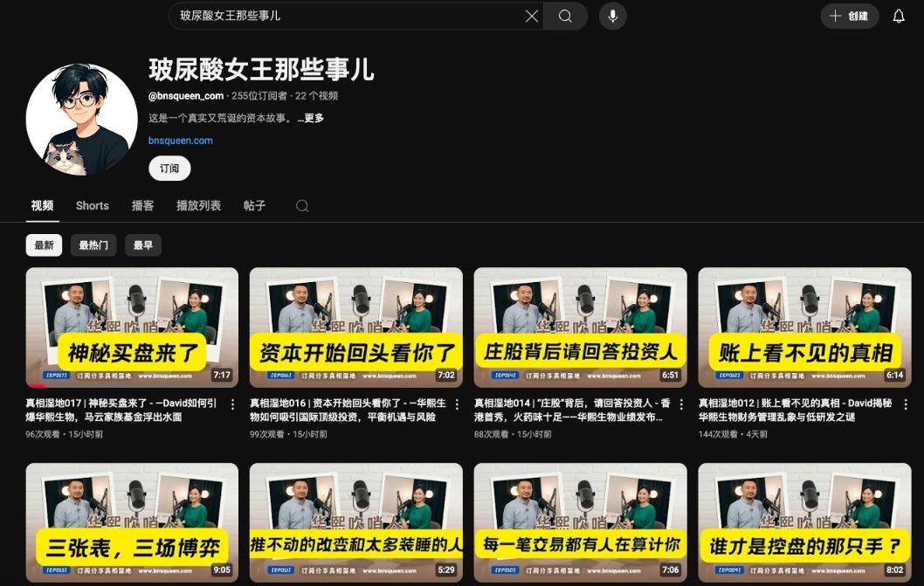Open the bnsqueen.com link
Screen dimensions: 924x586
180,141
